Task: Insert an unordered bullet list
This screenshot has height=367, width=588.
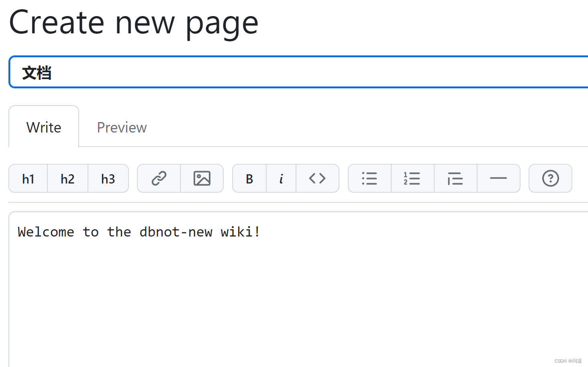Action: point(370,178)
